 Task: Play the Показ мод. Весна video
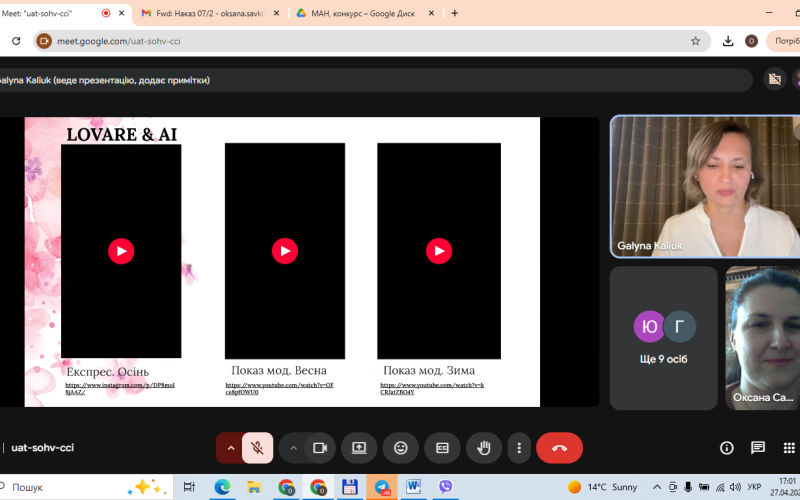click(285, 251)
